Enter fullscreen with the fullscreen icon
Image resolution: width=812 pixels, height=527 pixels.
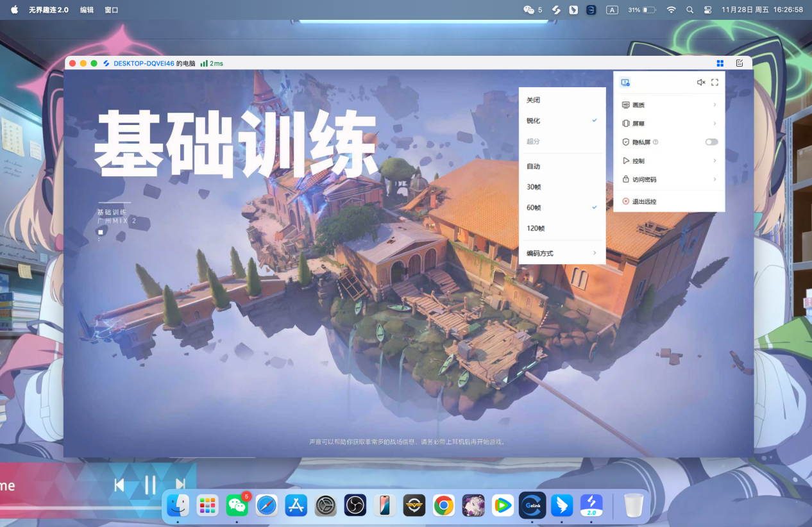(715, 82)
